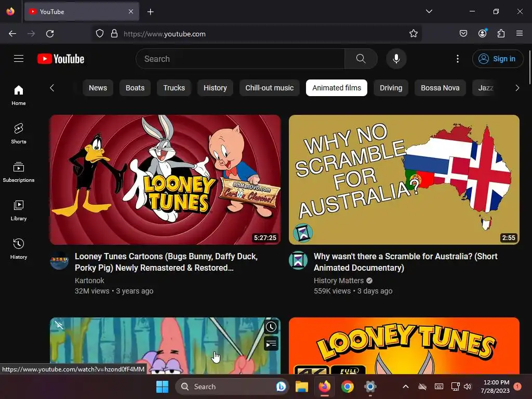The image size is (532, 399).
Task: Open Subscriptions in the sidebar
Action: pyautogui.click(x=19, y=172)
